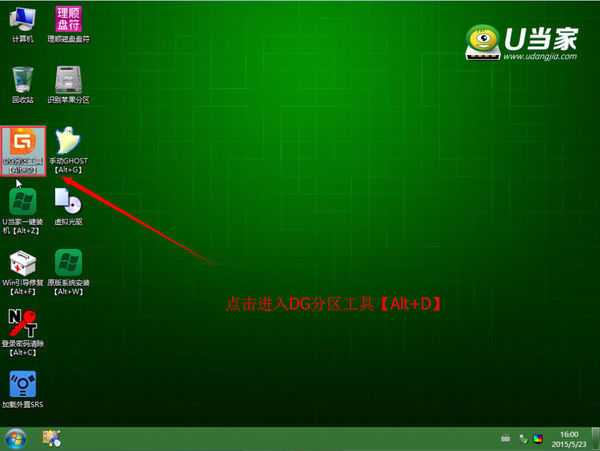The width and height of the screenshot is (600, 451).
Task: Open the Windows Start orb
Action: pyautogui.click(x=16, y=439)
